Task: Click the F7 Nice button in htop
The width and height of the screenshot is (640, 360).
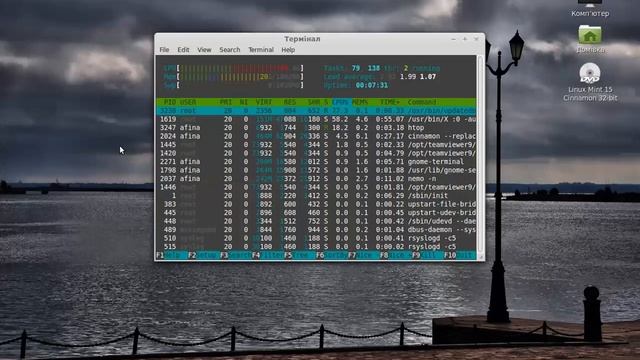Action: click(364, 255)
